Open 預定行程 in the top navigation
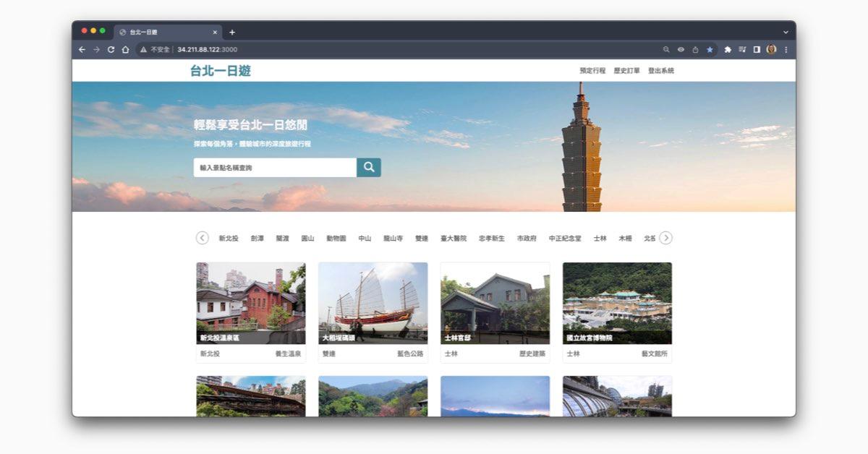The image size is (868, 454). pyautogui.click(x=592, y=71)
